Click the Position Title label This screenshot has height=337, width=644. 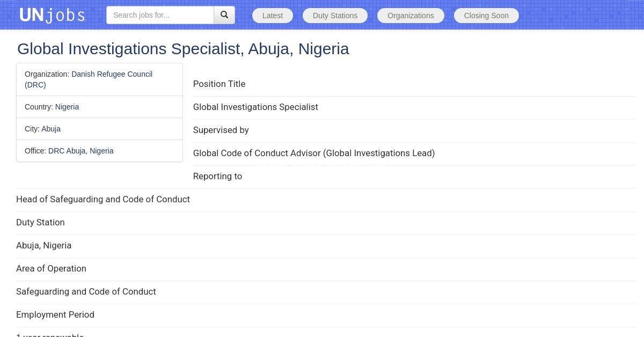coord(219,84)
